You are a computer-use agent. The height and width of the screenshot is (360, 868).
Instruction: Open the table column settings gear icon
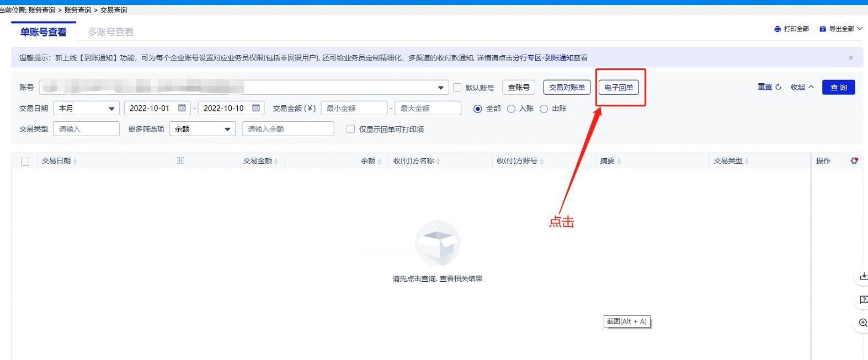point(854,160)
